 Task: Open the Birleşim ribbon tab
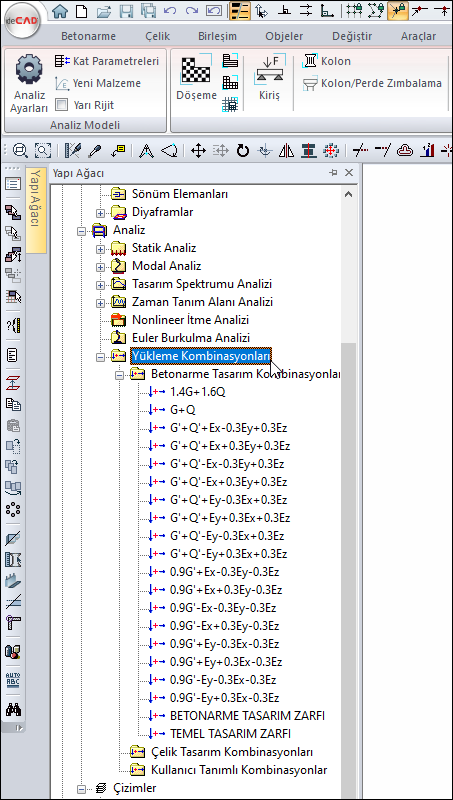pos(217,36)
